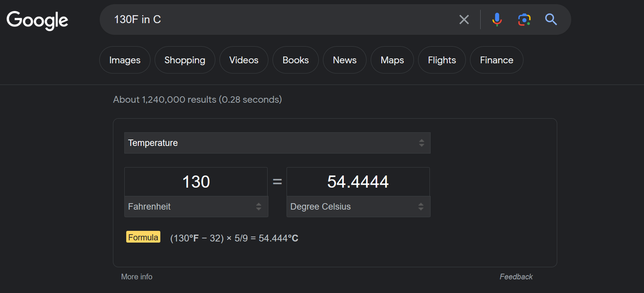Switch to the Images tab

(125, 60)
